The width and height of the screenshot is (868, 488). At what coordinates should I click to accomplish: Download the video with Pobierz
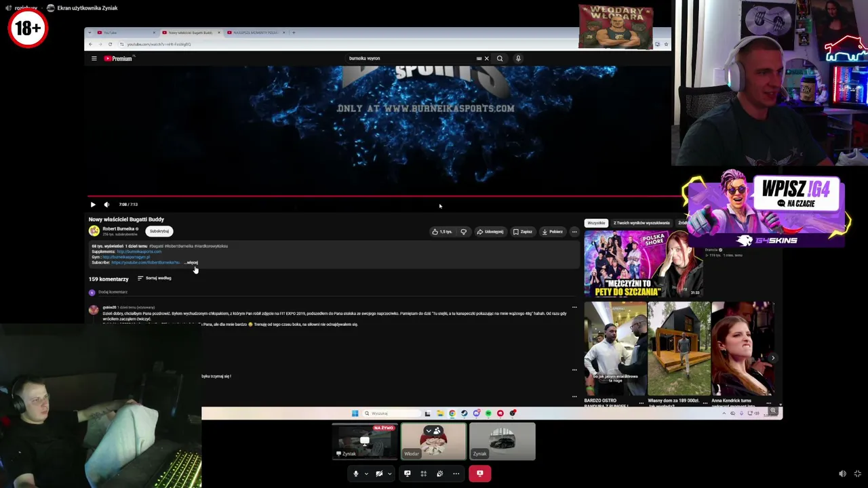552,232
